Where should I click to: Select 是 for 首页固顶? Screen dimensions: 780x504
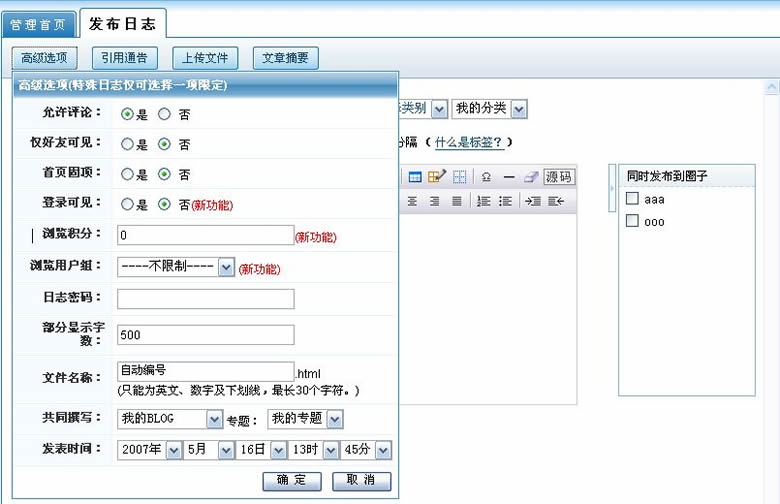pyautogui.click(x=127, y=174)
